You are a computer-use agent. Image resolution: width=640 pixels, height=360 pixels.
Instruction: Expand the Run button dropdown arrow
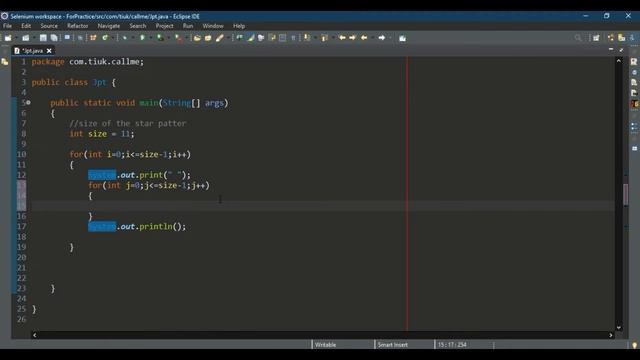coord(150,38)
